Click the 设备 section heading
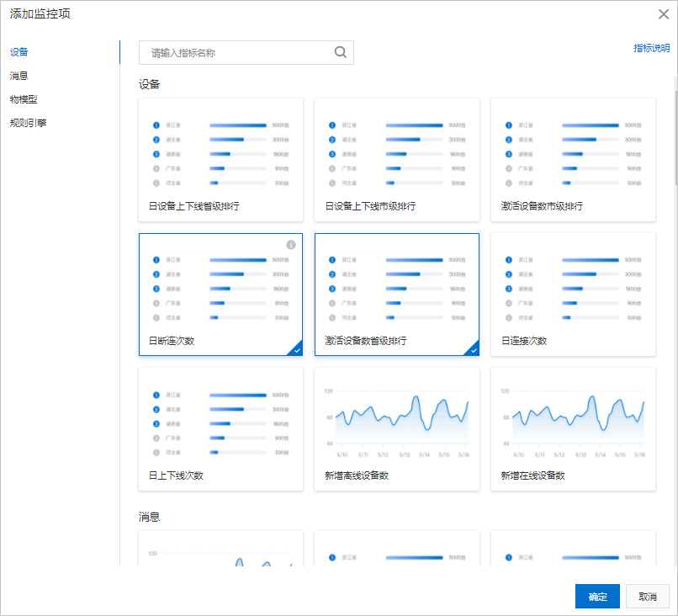The width and height of the screenshot is (678, 616). (149, 84)
